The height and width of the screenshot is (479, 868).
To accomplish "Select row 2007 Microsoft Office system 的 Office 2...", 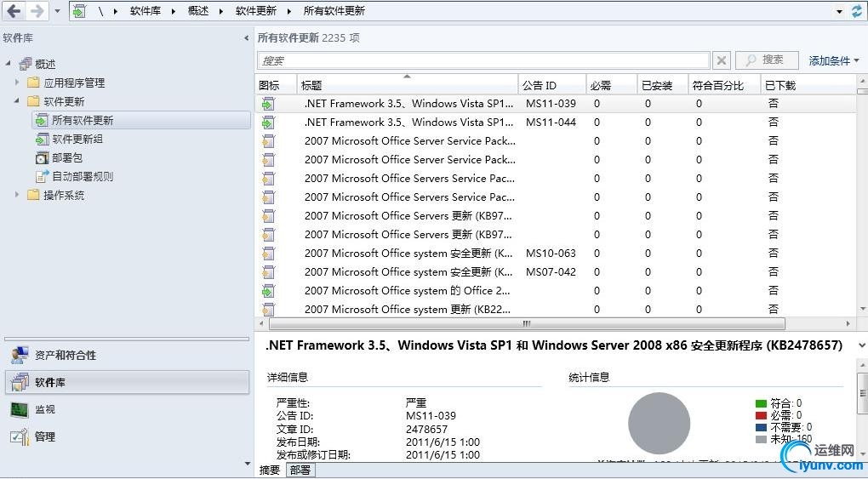I will 556,291.
